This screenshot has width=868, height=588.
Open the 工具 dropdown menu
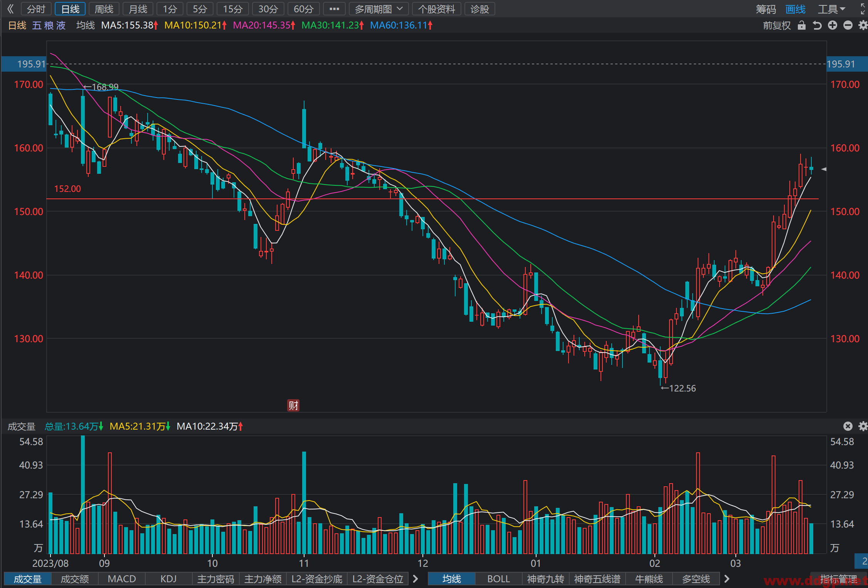832,9
